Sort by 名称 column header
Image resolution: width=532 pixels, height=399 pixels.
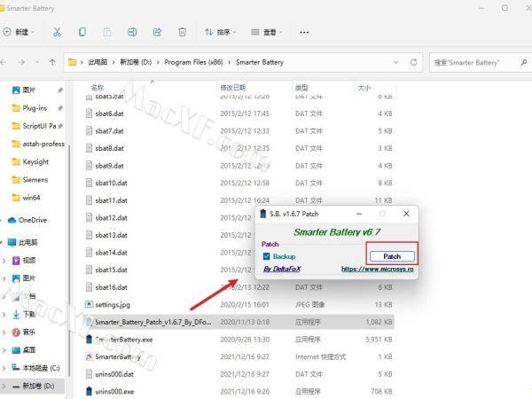98,88
